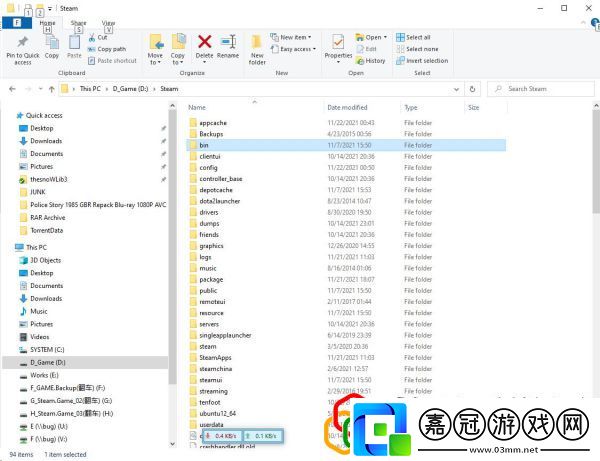600x461 pixels.
Task: Switch to the View tab
Action: (x=108, y=23)
